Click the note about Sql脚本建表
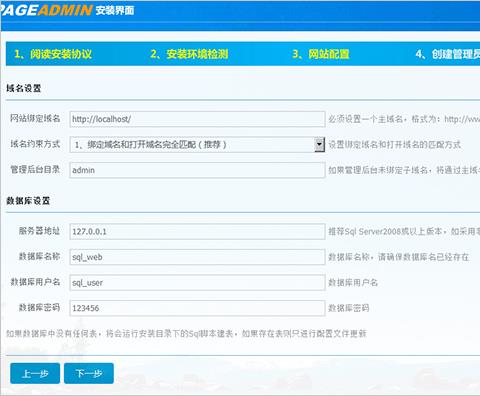This screenshot has height=396, width=480. tap(186, 334)
